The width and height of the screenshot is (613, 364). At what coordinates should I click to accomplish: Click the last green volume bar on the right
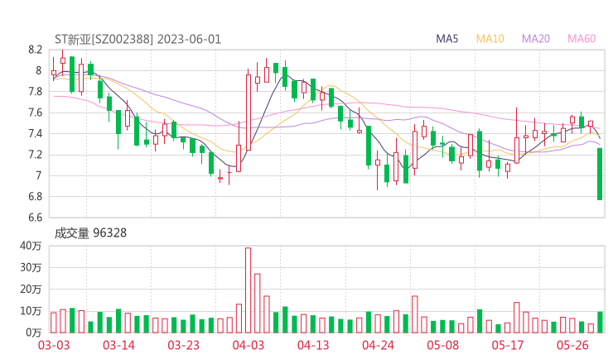600,322
